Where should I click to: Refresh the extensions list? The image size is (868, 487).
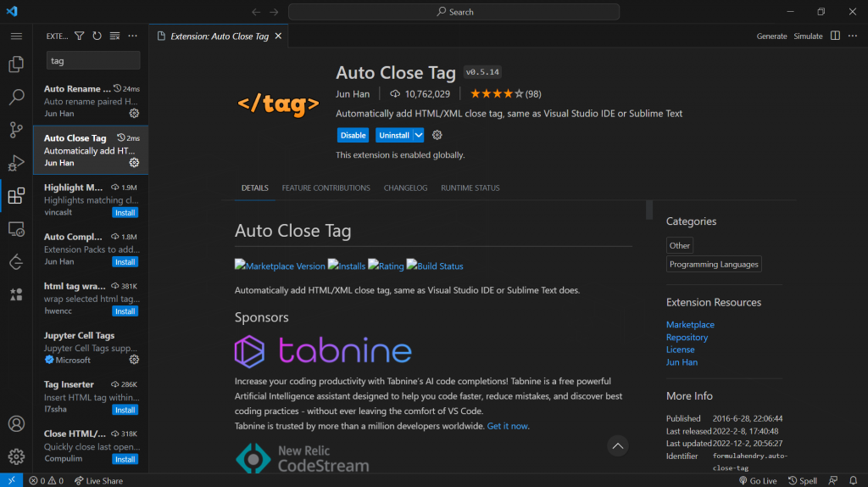point(97,36)
